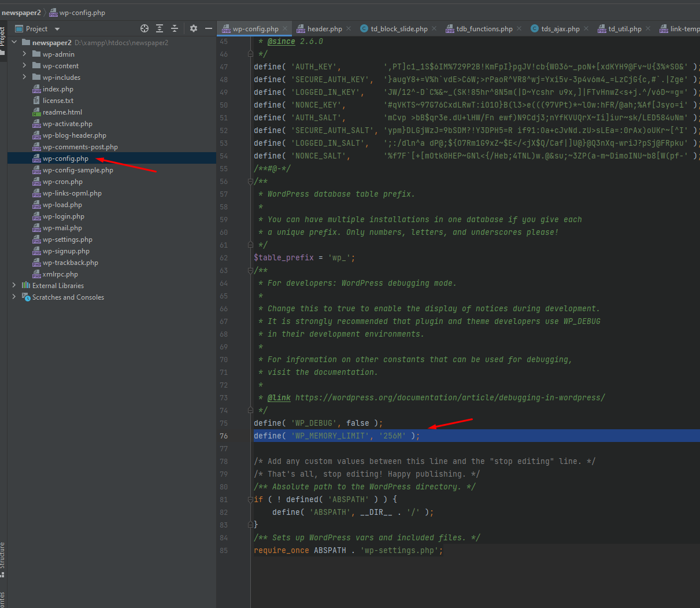Expand the wp-admin folder

tap(24, 54)
